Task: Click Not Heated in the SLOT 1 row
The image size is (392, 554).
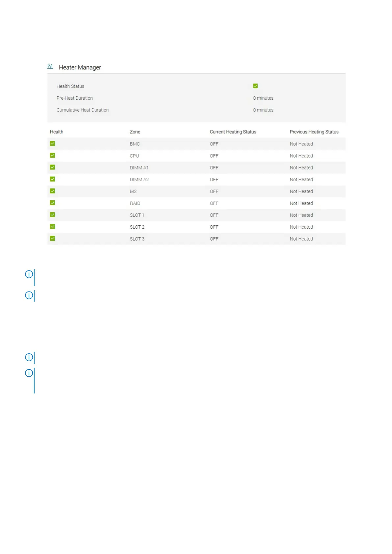Action: click(301, 215)
